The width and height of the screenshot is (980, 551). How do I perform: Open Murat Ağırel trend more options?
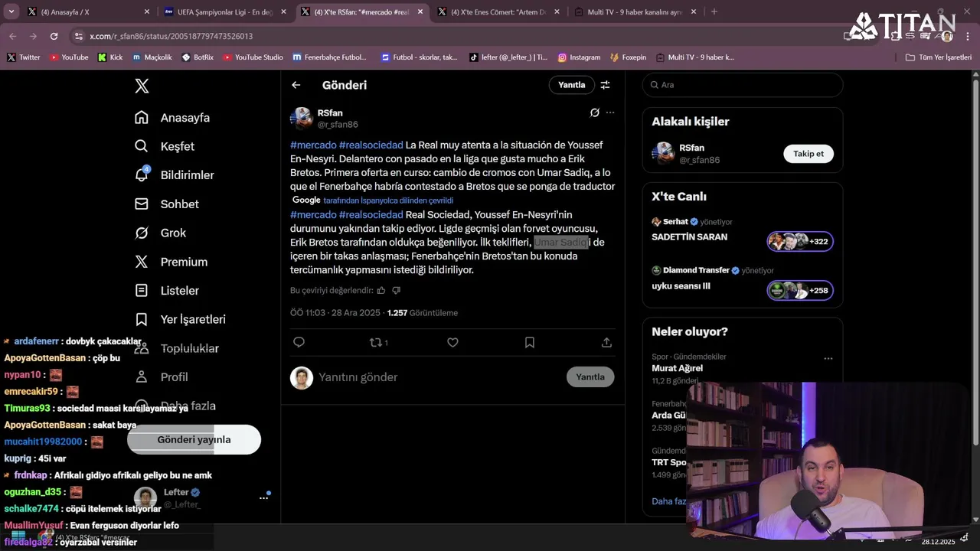pos(828,358)
